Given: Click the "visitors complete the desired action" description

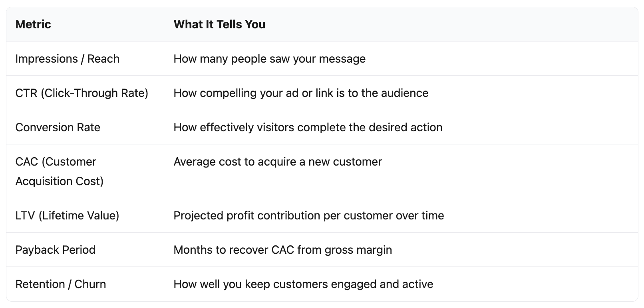Looking at the screenshot, I should 308,127.
